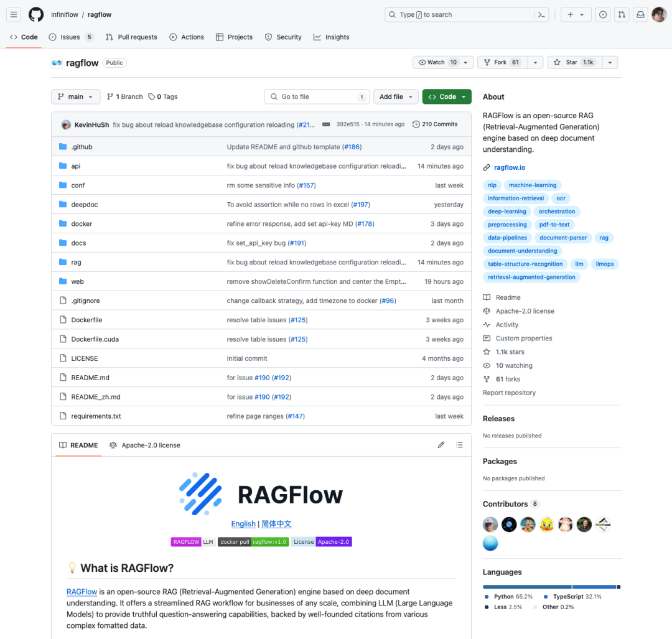The image size is (672, 639).
Task: Click the README edit pencil icon
Action: [441, 445]
